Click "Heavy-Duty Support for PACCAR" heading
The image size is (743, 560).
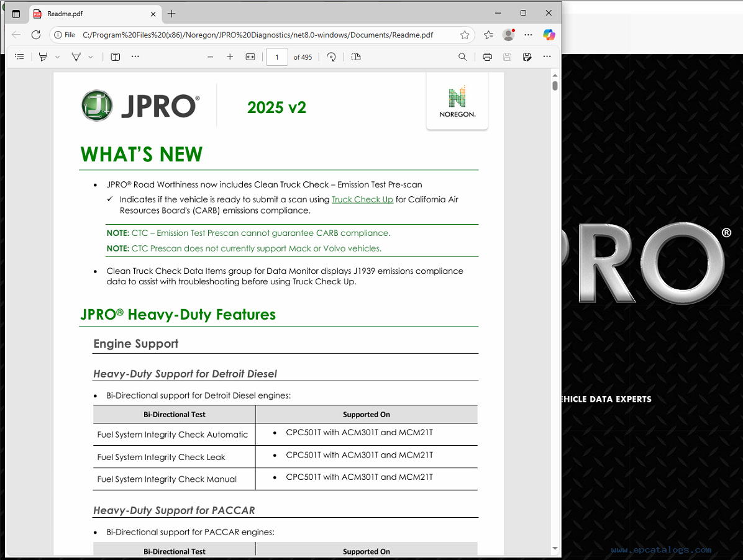[x=174, y=510]
